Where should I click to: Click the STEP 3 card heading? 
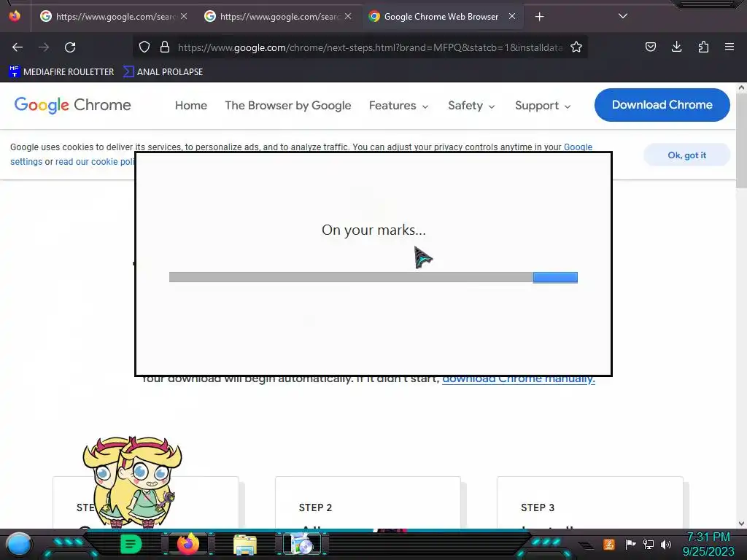click(538, 507)
